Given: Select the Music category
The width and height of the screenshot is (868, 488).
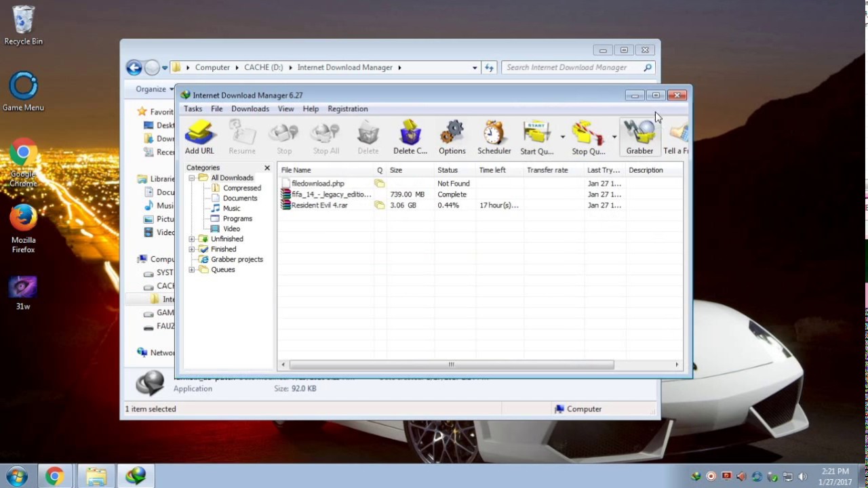Looking at the screenshot, I should pos(231,208).
